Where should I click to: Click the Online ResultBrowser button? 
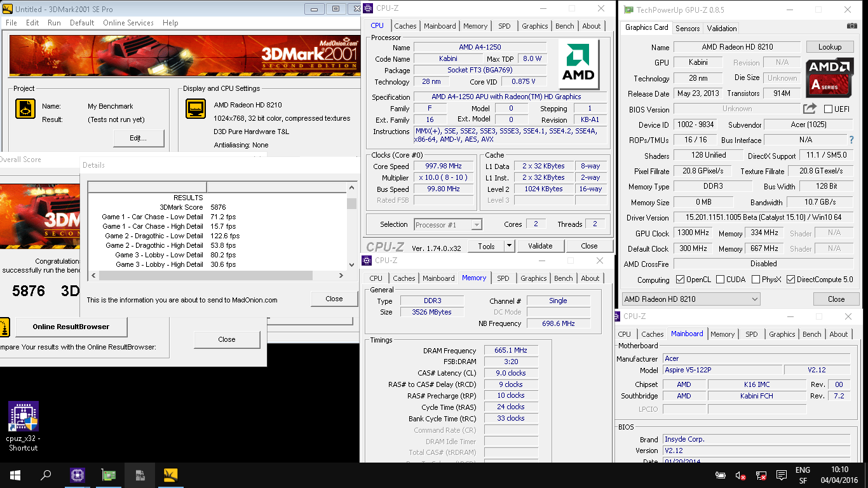click(x=71, y=327)
